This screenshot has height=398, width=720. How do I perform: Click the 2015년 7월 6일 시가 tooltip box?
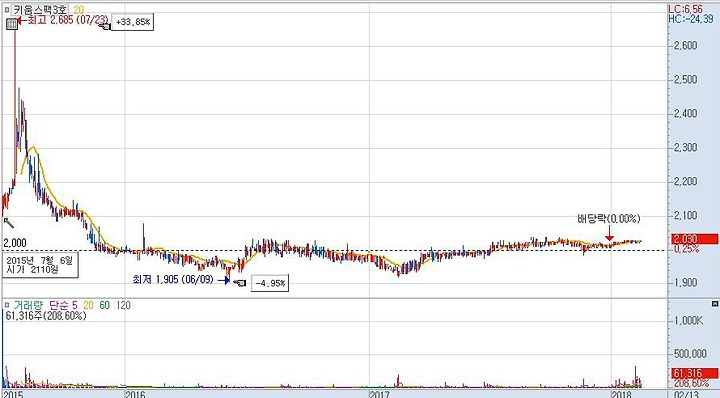click(40, 265)
